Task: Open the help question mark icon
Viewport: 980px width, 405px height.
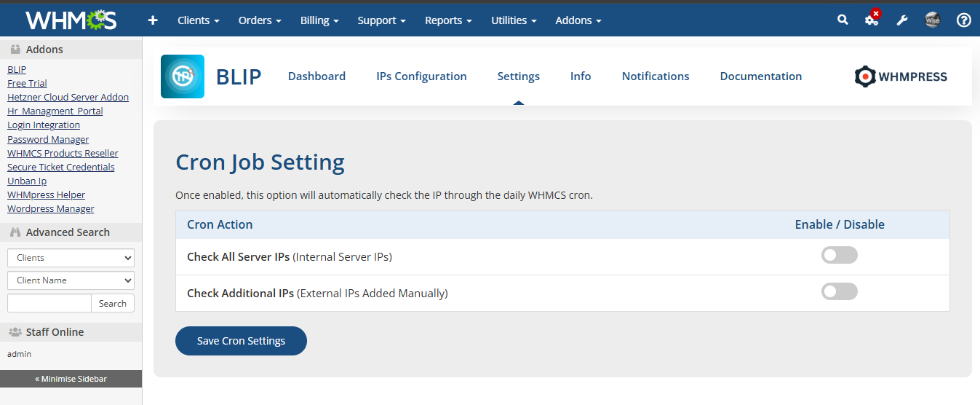Action: 964,20
